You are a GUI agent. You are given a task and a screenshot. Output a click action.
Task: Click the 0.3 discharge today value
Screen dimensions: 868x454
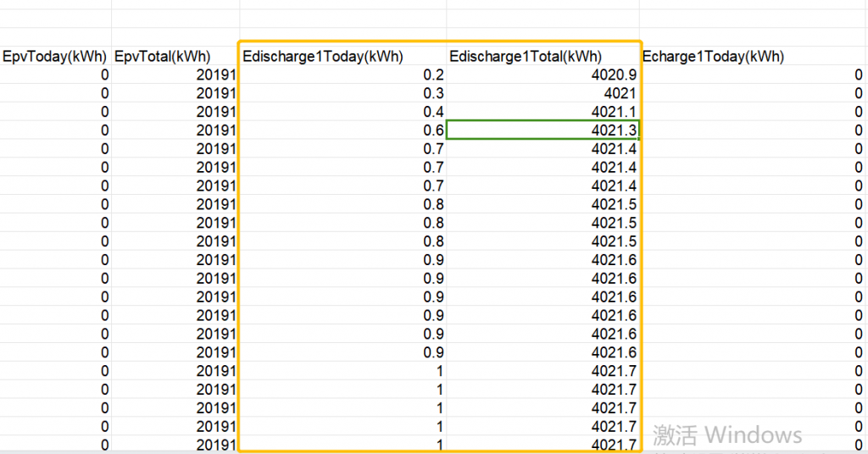(342, 93)
